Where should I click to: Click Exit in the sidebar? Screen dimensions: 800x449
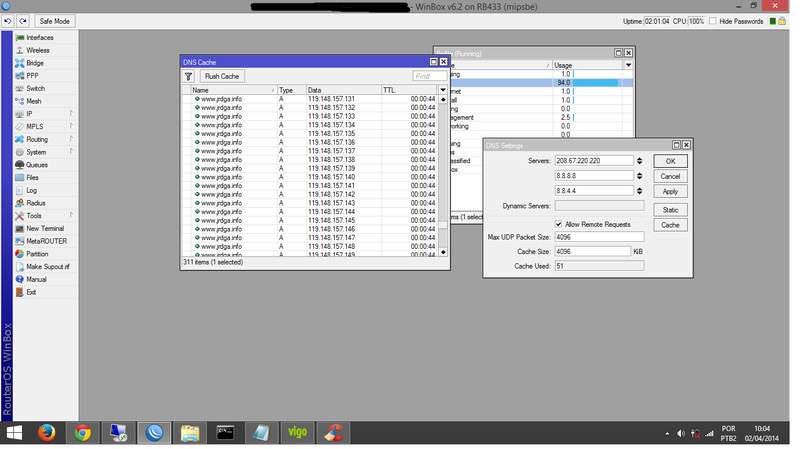(x=31, y=292)
